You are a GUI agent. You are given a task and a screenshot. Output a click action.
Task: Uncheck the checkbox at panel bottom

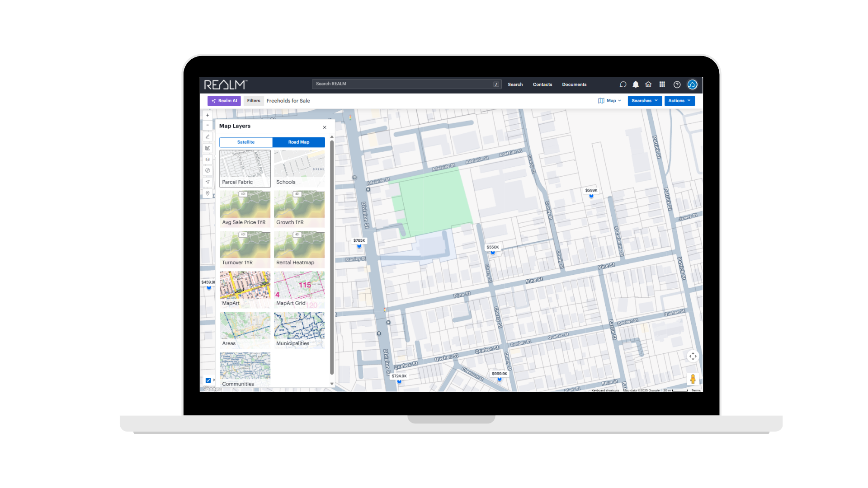[208, 380]
